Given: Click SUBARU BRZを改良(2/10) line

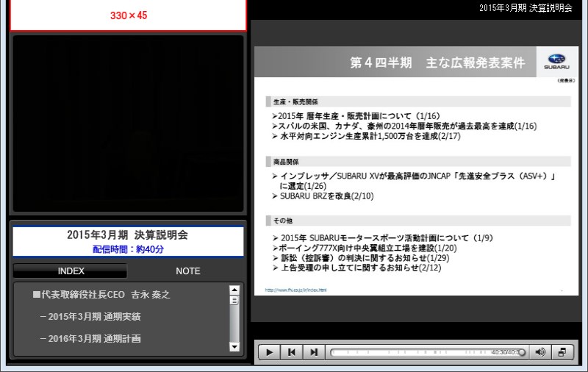Looking at the screenshot, I should [323, 196].
